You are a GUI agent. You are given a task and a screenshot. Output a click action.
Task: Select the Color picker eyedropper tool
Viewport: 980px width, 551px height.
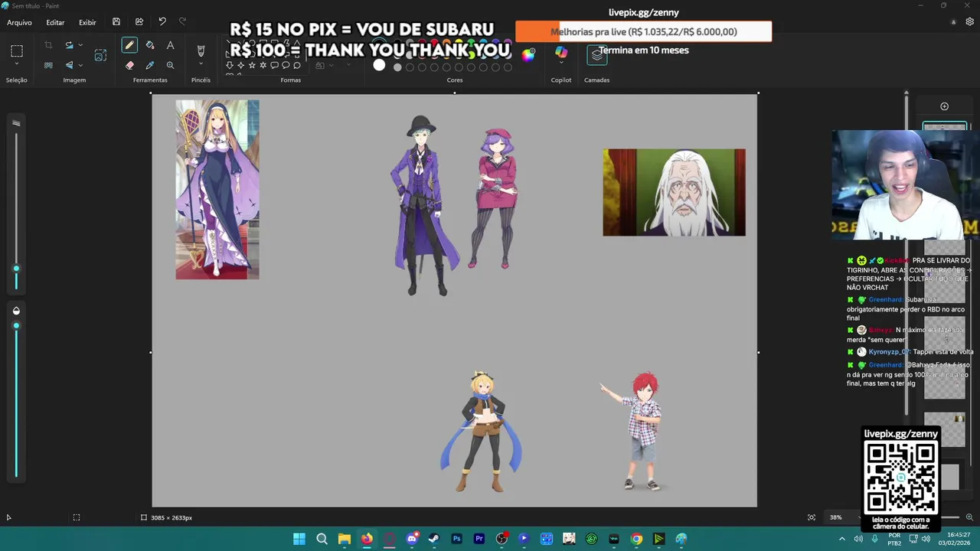click(150, 66)
